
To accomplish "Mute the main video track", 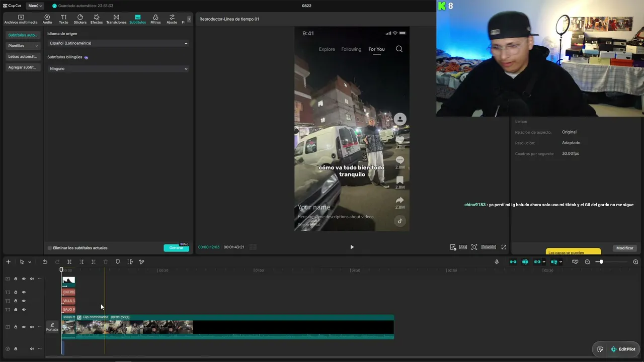I will click(x=32, y=327).
